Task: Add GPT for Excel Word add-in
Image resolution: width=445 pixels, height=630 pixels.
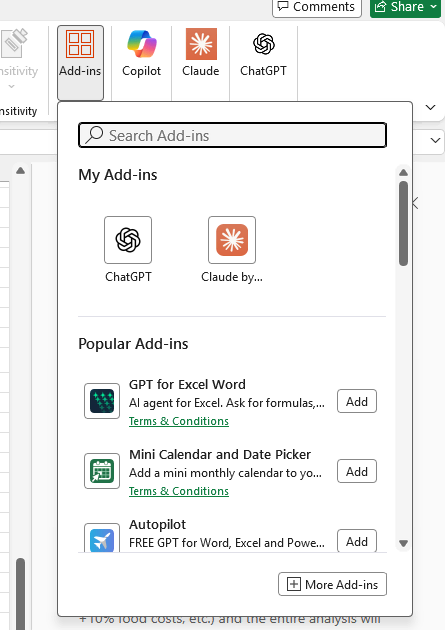Action: (357, 401)
